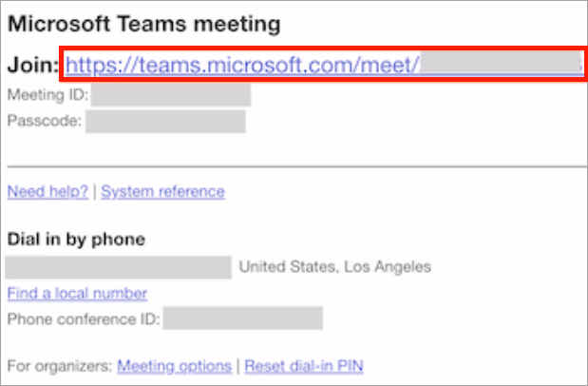Select the redacted Phone conference ID value
This screenshot has height=386, width=588.
(x=242, y=318)
